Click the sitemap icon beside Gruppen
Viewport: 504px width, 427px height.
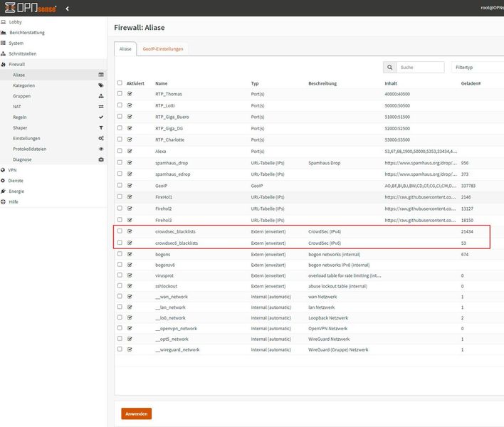pos(101,96)
